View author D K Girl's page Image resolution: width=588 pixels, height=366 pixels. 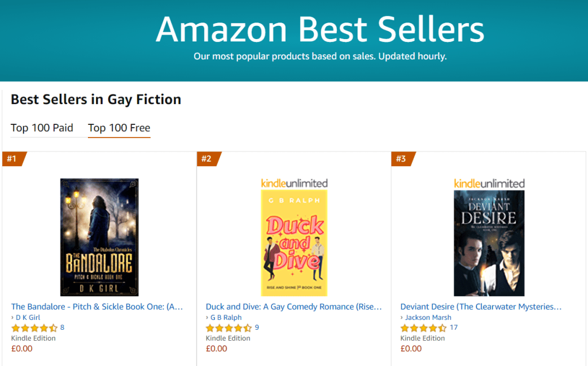(x=28, y=318)
